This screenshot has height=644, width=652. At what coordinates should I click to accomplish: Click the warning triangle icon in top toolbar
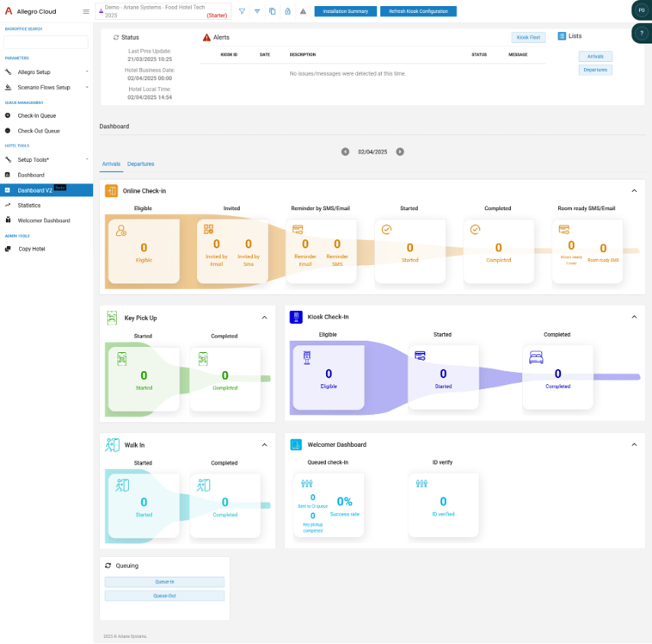click(x=303, y=11)
